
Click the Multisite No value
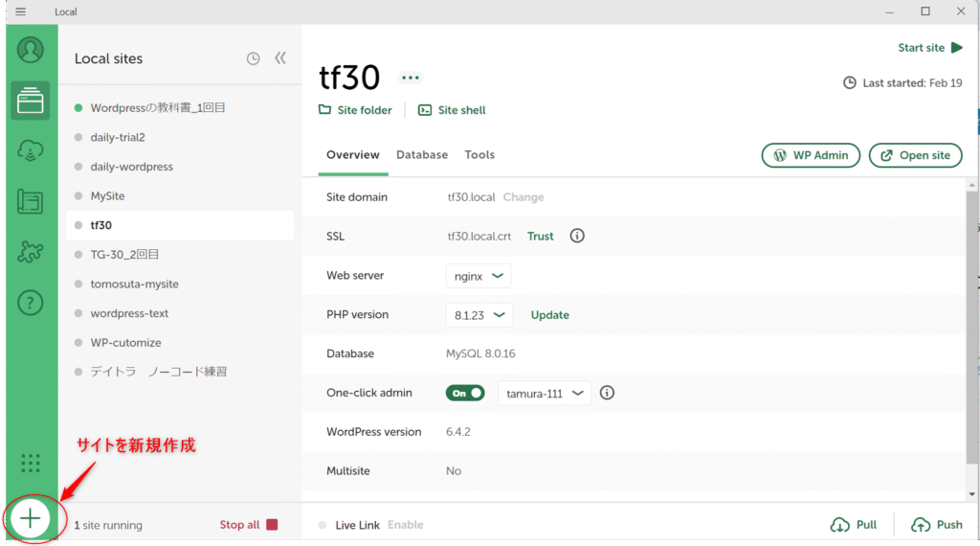click(x=454, y=471)
